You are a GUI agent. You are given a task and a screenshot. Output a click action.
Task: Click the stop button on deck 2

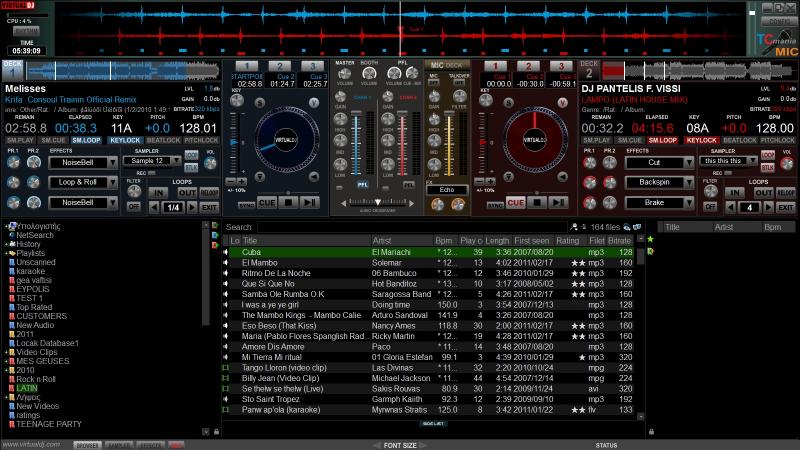coord(537,203)
